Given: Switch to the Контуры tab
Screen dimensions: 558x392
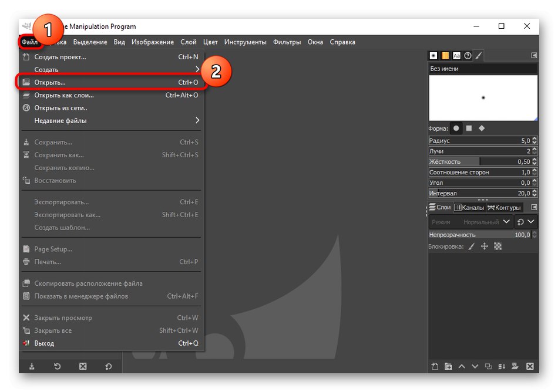Looking at the screenshot, I should 504,207.
